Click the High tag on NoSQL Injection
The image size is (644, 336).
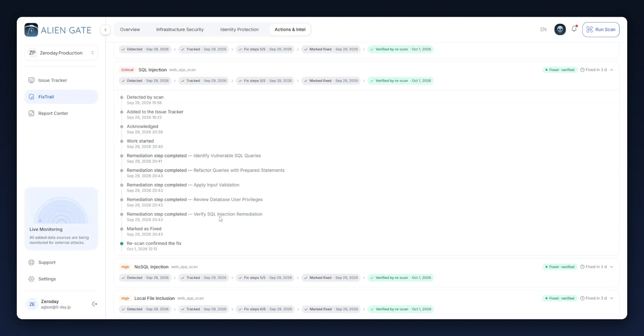point(125,267)
